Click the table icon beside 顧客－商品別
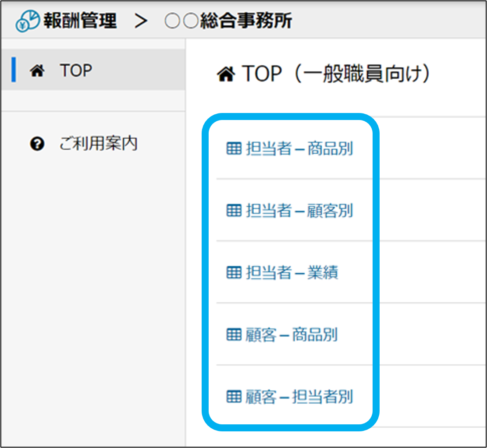The image size is (487, 448). pos(234,335)
